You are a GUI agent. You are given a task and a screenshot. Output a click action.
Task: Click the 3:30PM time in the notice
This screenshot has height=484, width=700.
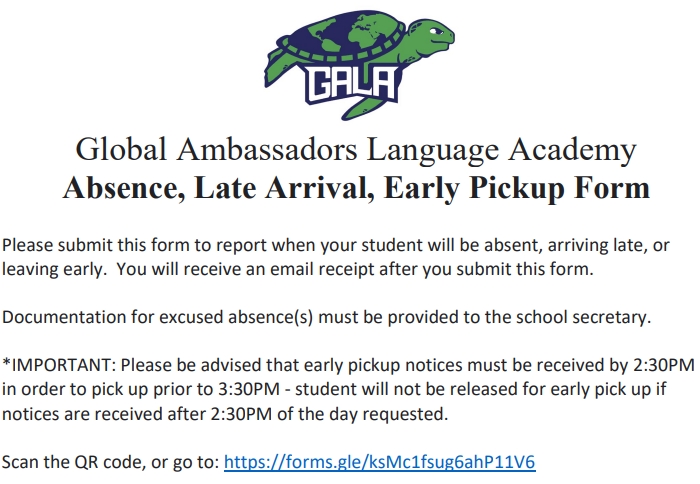pos(249,389)
